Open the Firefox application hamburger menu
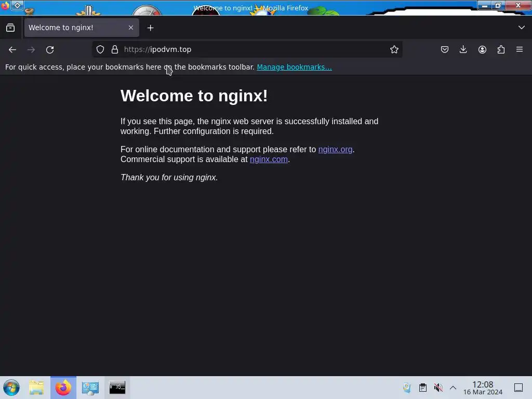 (x=520, y=49)
